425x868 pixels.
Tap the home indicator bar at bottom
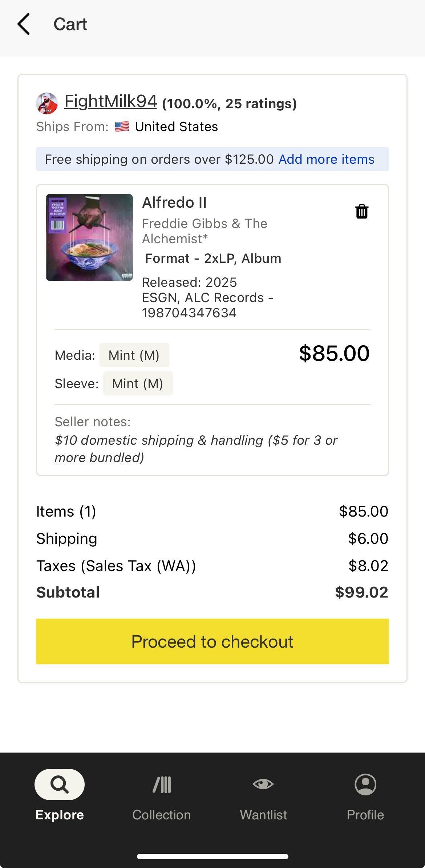[x=212, y=856]
